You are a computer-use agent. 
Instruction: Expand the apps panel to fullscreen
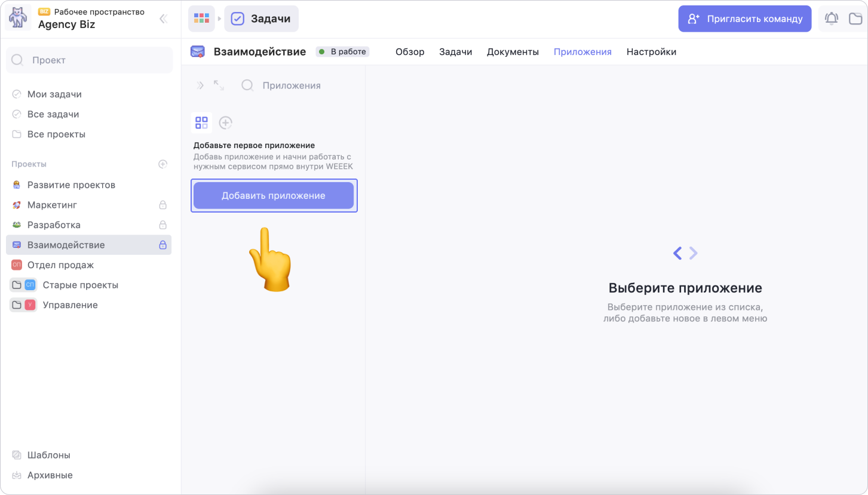(x=219, y=86)
